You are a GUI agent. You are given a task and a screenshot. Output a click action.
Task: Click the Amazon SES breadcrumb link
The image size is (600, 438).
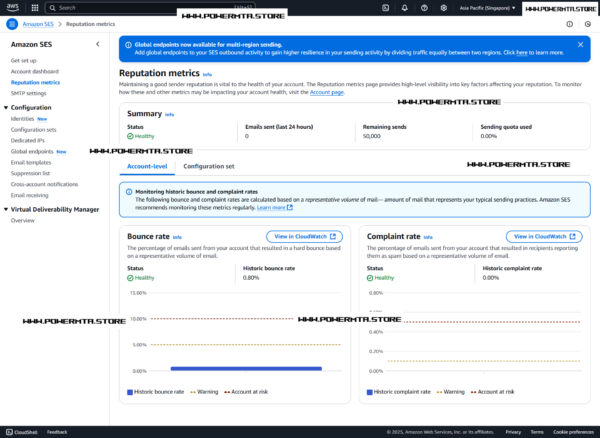click(x=38, y=24)
